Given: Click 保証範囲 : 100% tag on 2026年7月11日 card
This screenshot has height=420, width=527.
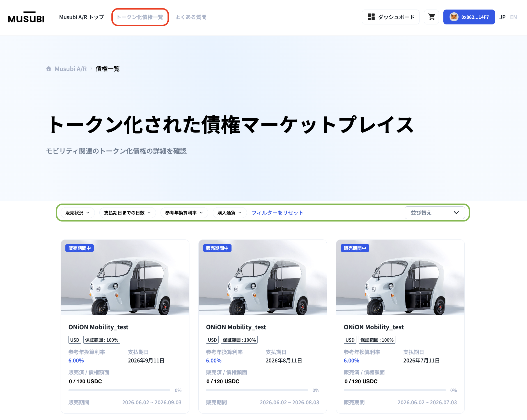Looking at the screenshot, I should coord(377,340).
